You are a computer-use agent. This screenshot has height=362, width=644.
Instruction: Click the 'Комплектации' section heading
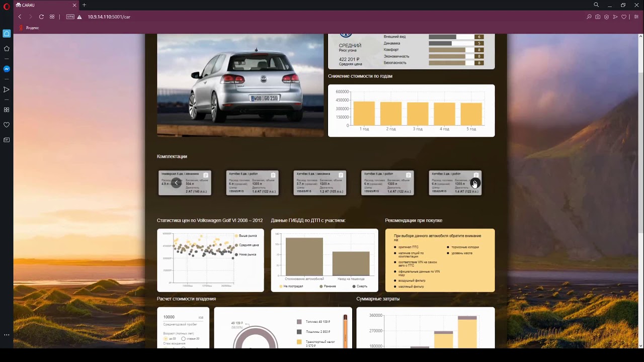172,156
